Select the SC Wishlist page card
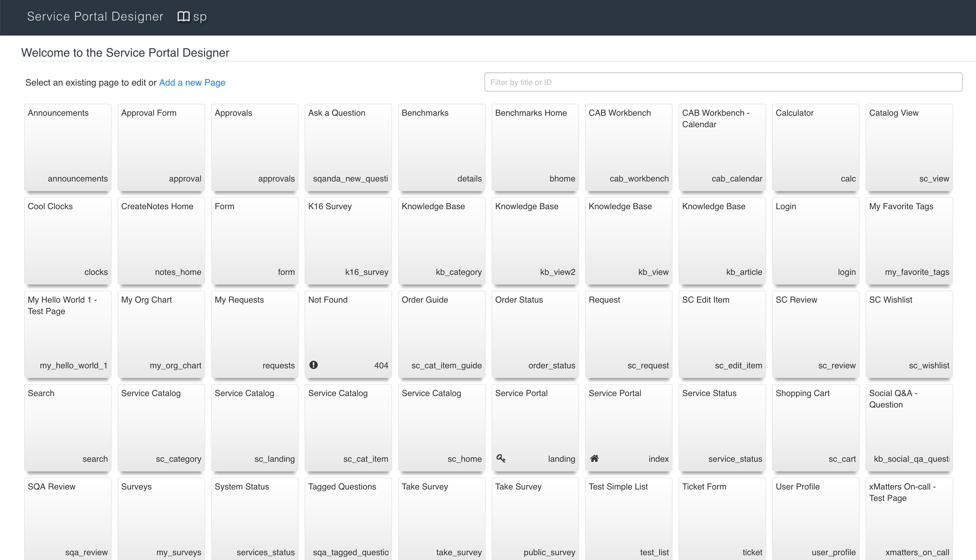The width and height of the screenshot is (976, 560). 909,334
